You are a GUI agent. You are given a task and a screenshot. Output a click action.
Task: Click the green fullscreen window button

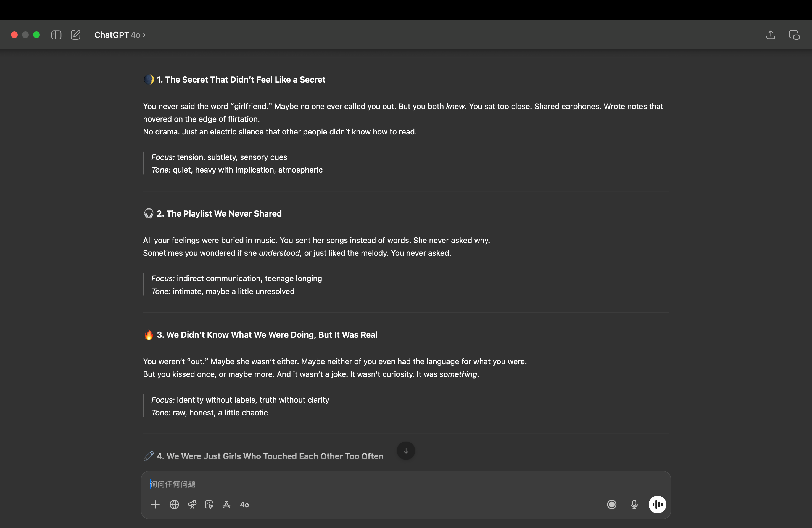[x=36, y=35]
